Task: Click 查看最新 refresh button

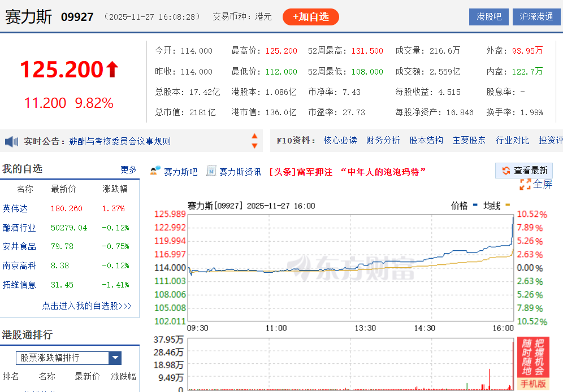Action: coord(525,171)
